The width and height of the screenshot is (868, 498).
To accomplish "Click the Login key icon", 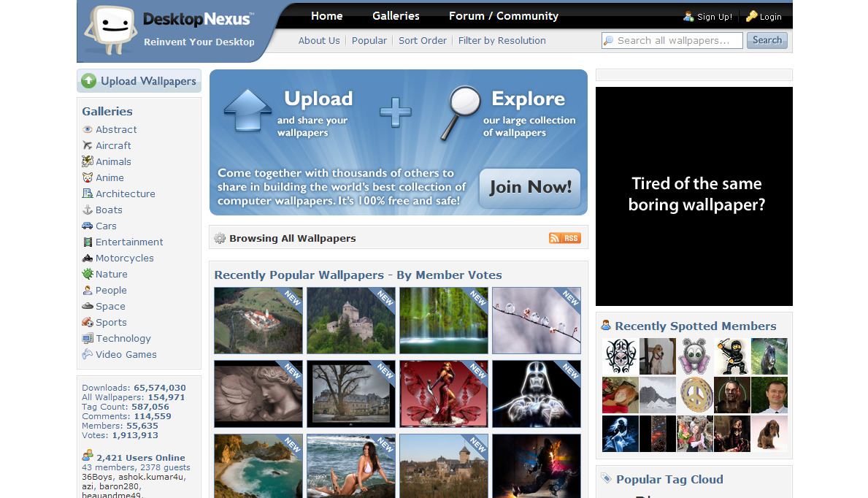I will (x=752, y=17).
